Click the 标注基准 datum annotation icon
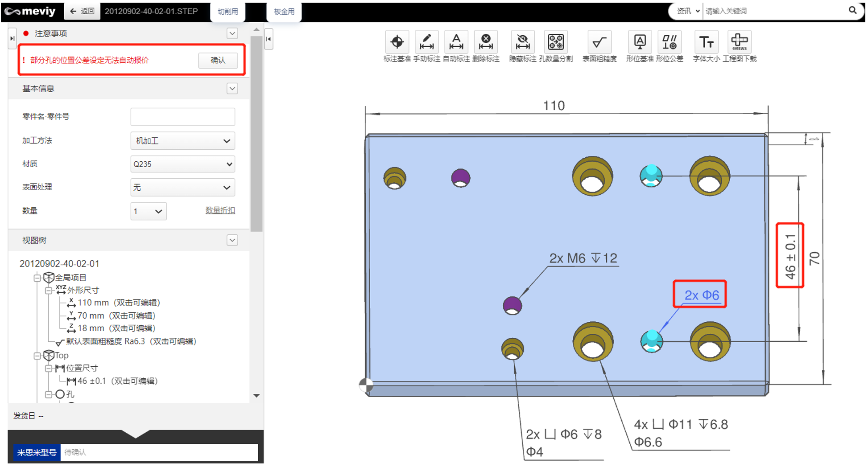Image resolution: width=868 pixels, height=467 pixels. (397, 42)
